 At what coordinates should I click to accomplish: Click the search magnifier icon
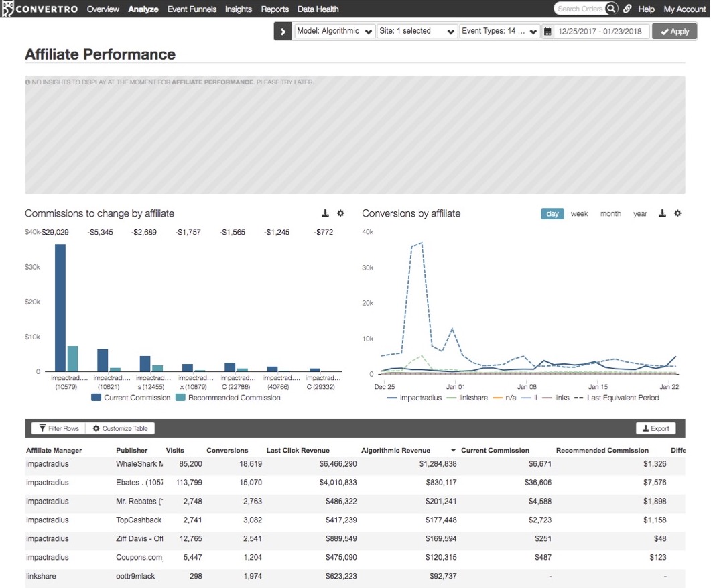611,9
